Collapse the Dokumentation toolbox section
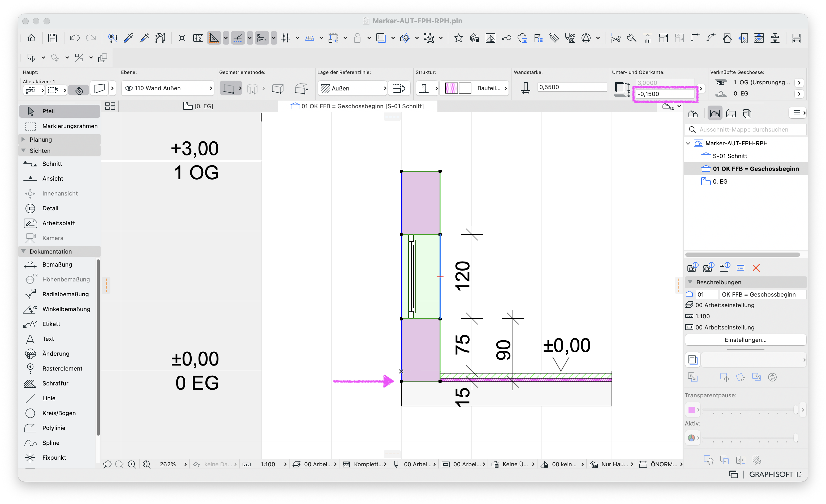This screenshot has width=826, height=504. [23, 251]
